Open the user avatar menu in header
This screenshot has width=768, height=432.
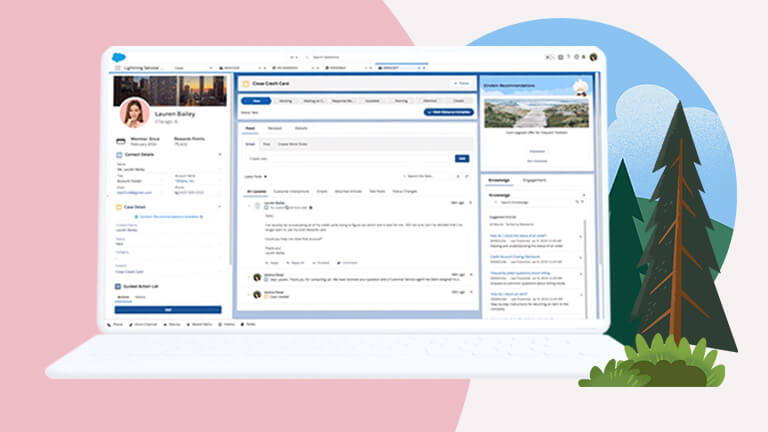click(593, 58)
